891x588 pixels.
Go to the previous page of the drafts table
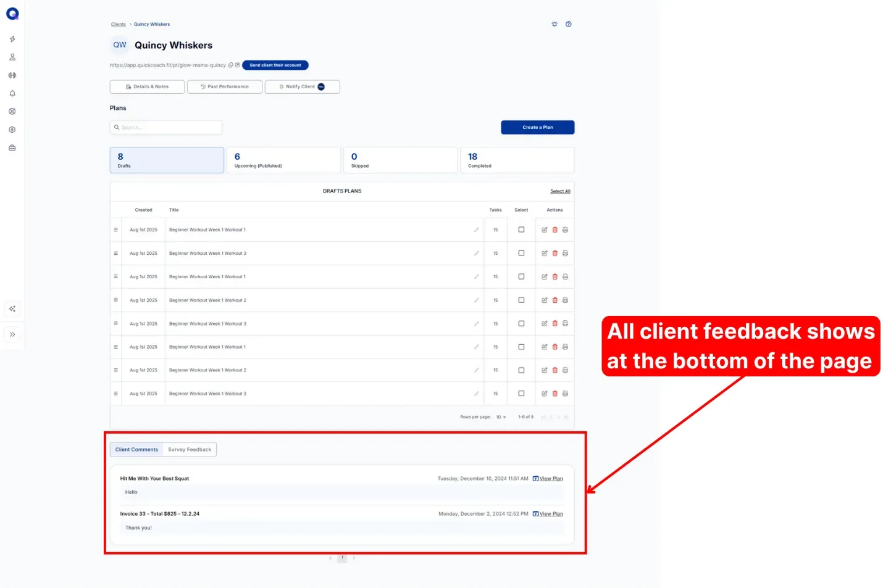[551, 417]
